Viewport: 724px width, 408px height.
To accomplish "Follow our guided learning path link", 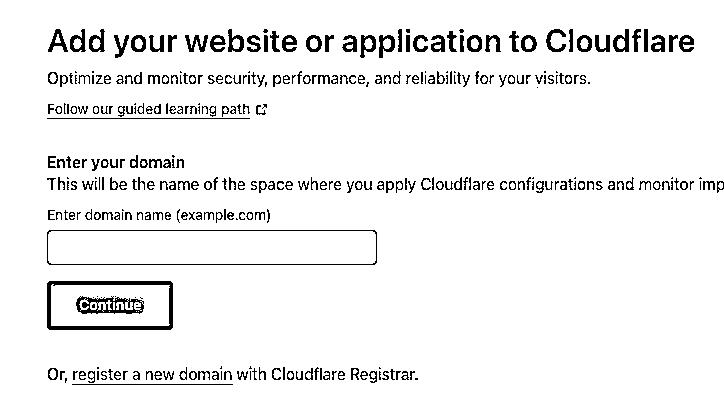I will [x=148, y=109].
